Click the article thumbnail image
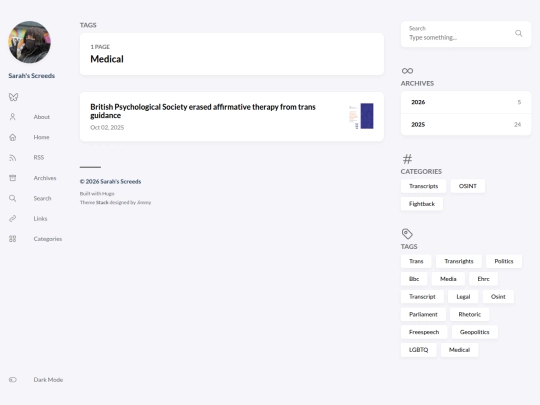This screenshot has height=405, width=540. click(361, 116)
